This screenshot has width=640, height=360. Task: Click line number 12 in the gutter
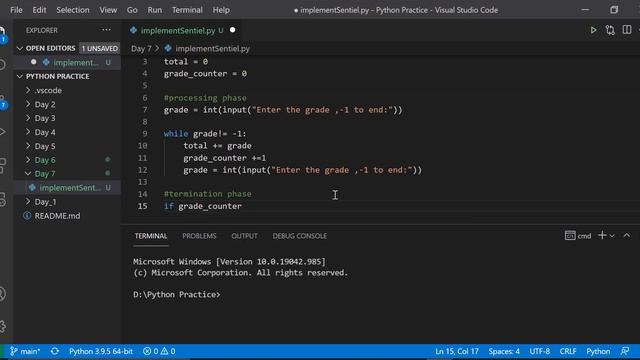(142, 170)
